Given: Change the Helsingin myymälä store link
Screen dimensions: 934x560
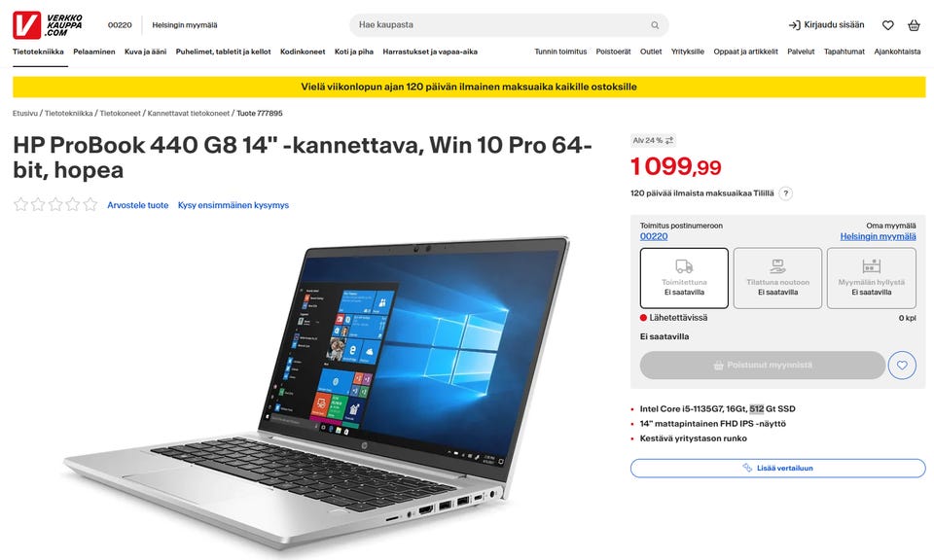Looking at the screenshot, I should pos(878,236).
